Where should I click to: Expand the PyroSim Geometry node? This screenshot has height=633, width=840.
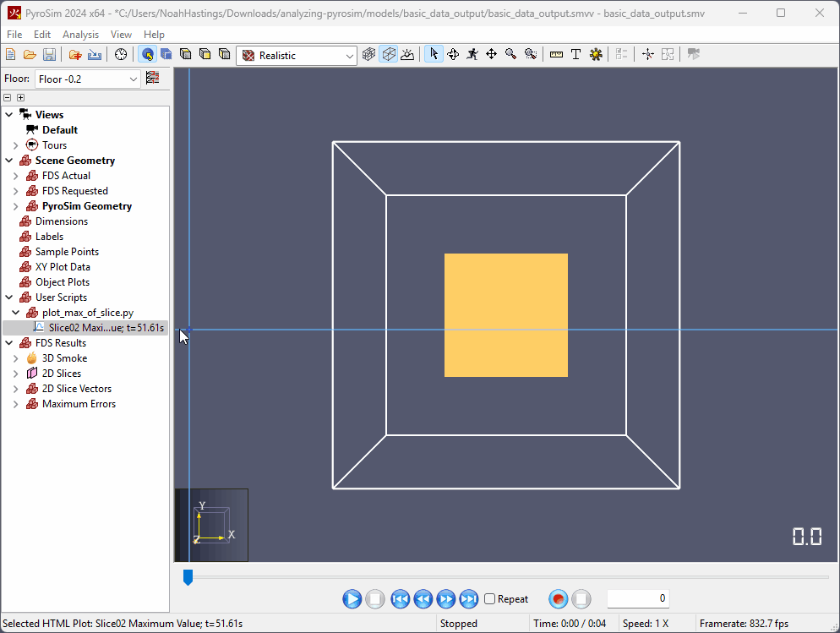[15, 206]
